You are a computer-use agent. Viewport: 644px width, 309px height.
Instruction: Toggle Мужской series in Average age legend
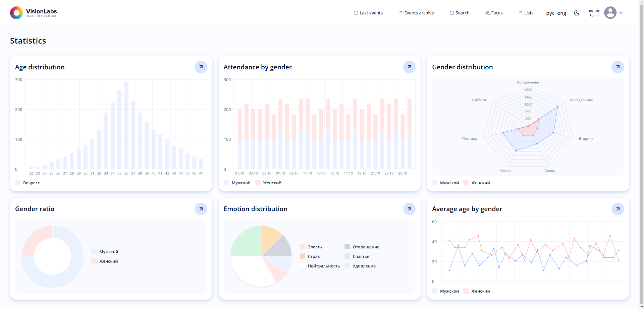pos(445,291)
